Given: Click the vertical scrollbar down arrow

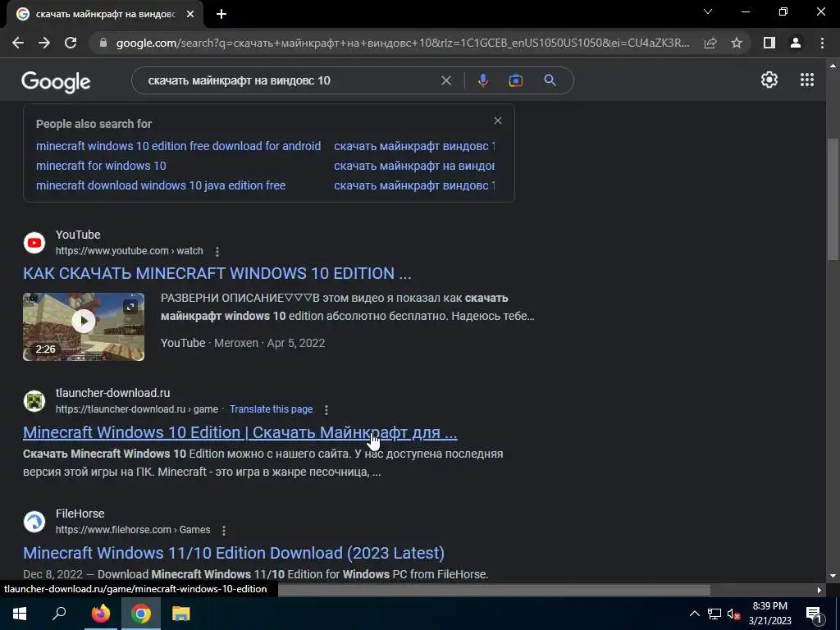Looking at the screenshot, I should (x=833, y=576).
